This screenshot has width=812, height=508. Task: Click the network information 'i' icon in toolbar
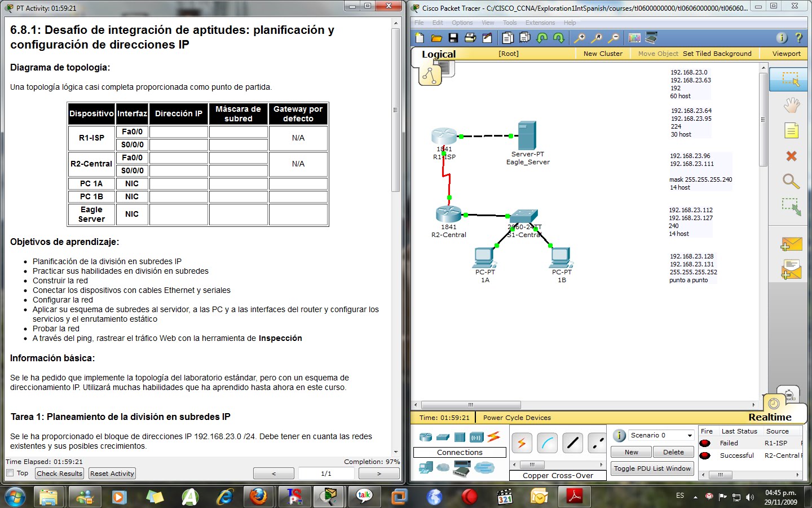click(x=782, y=38)
